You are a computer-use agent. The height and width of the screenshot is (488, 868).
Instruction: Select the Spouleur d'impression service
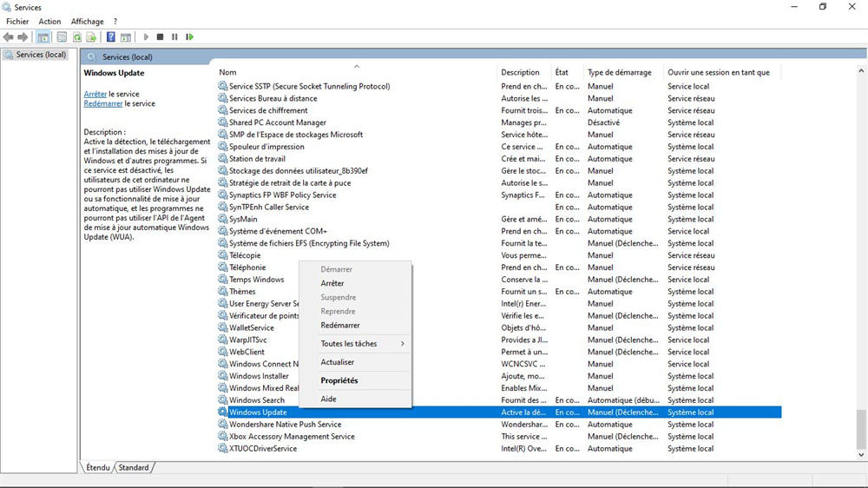pos(266,147)
